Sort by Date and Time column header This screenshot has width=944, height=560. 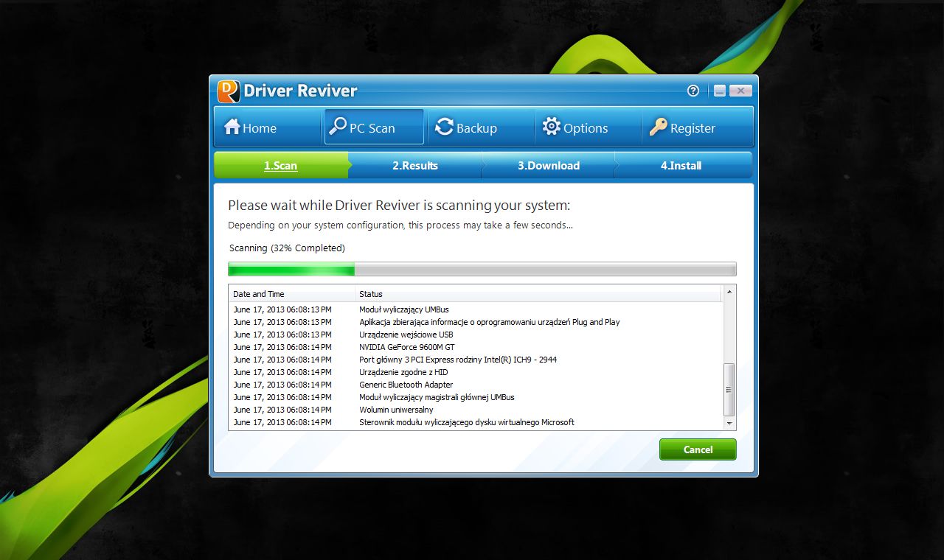click(292, 294)
